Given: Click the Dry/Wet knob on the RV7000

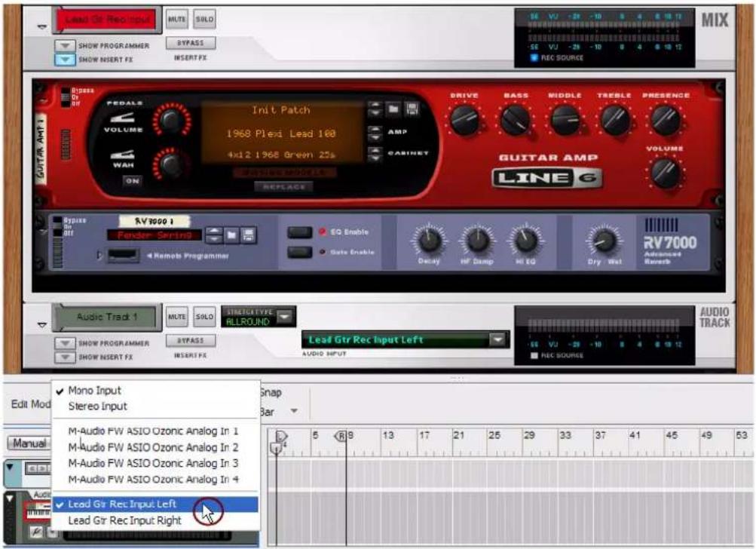Looking at the screenshot, I should 604,241.
